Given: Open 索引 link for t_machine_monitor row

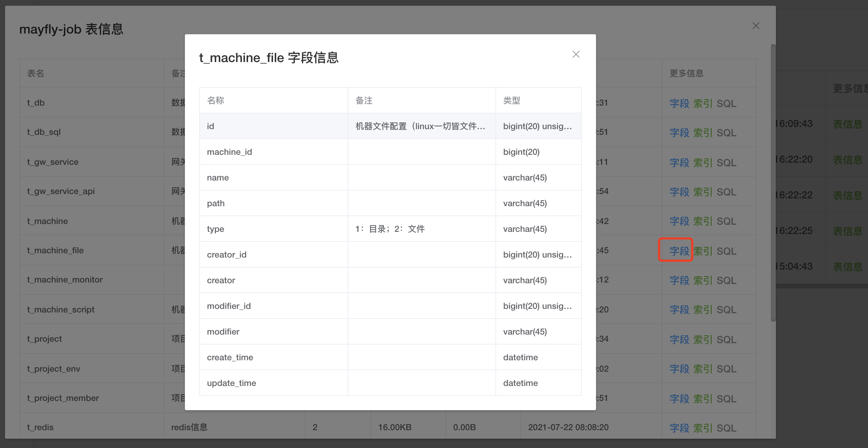Looking at the screenshot, I should click(703, 280).
